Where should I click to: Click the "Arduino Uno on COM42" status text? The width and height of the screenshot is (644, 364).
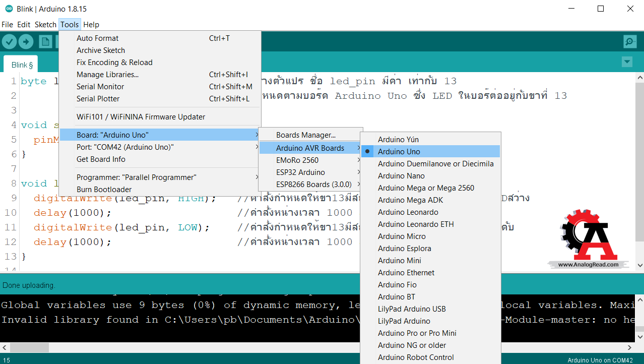point(600,360)
